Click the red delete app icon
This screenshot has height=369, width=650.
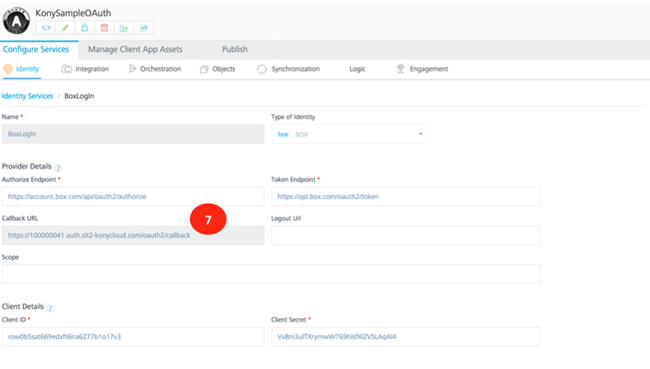pos(104,28)
